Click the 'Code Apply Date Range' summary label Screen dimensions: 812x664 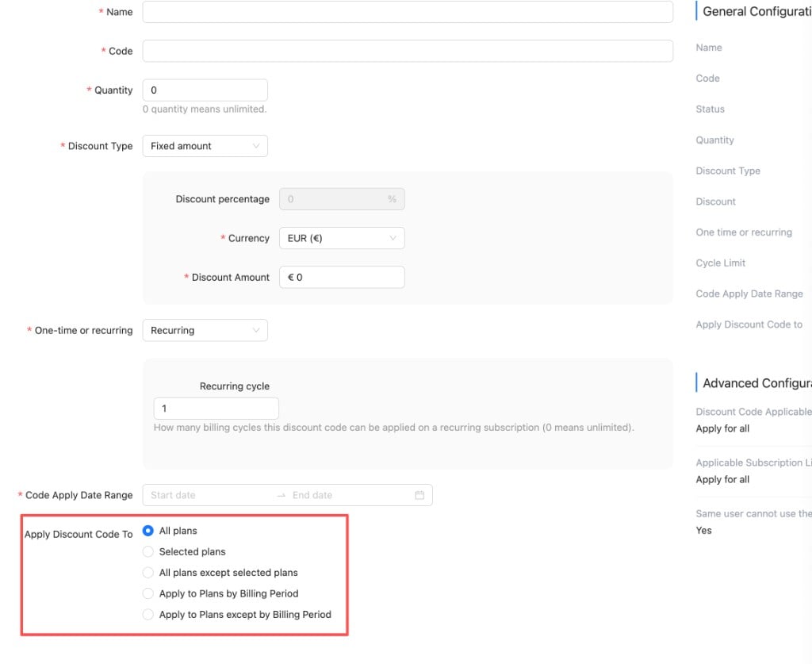(x=749, y=294)
